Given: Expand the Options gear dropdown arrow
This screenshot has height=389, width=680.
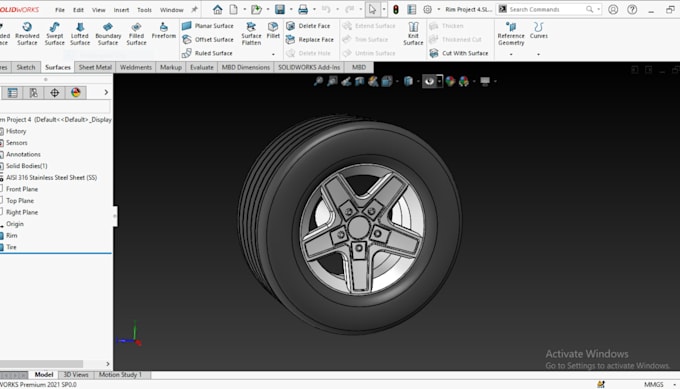Looking at the screenshot, I should pos(438,9).
